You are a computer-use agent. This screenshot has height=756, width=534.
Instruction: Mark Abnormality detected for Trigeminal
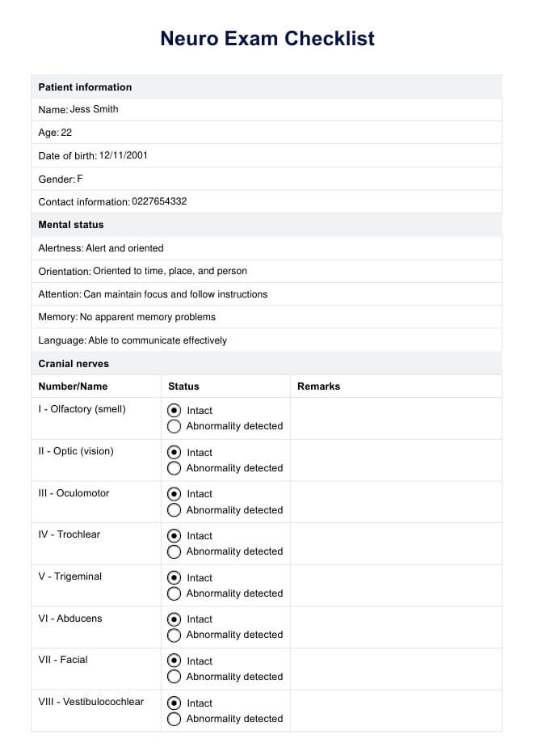pyautogui.click(x=174, y=593)
